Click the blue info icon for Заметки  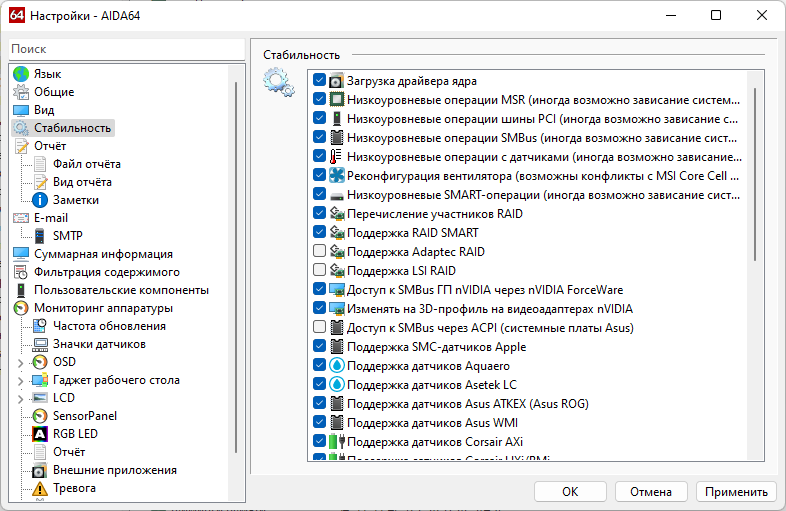40,200
